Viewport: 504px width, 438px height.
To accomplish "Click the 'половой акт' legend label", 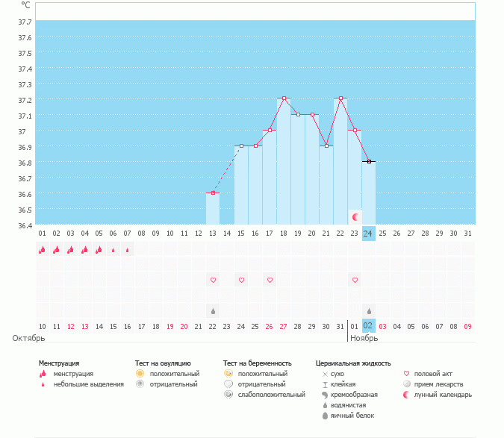I will click(433, 374).
